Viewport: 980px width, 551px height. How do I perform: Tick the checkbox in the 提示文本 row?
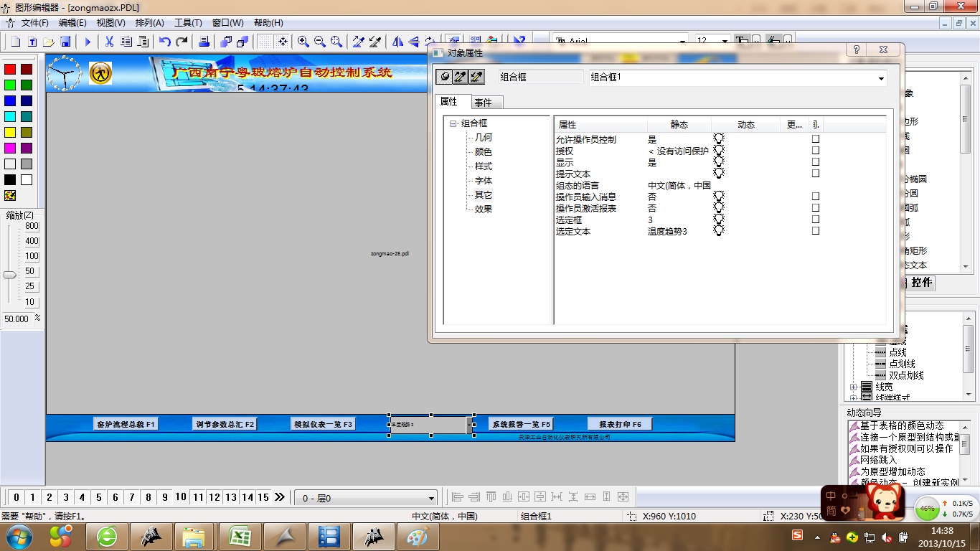pos(816,174)
